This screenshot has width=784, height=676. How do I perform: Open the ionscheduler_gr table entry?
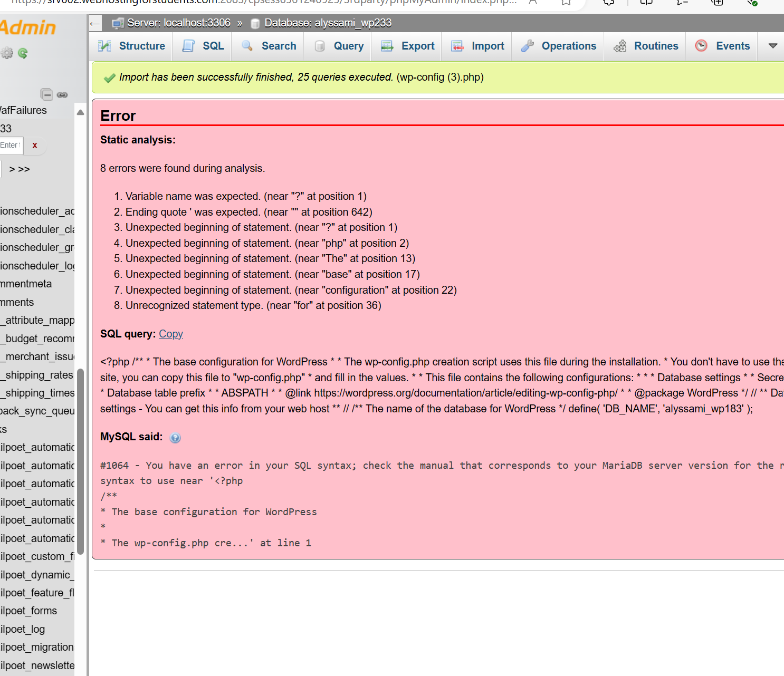tap(37, 247)
